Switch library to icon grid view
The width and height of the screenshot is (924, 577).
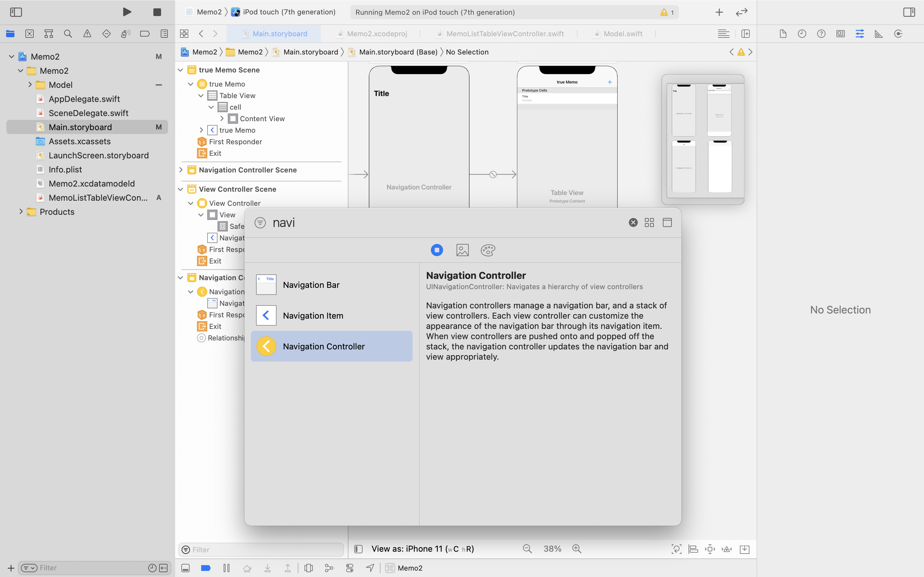[x=649, y=222]
